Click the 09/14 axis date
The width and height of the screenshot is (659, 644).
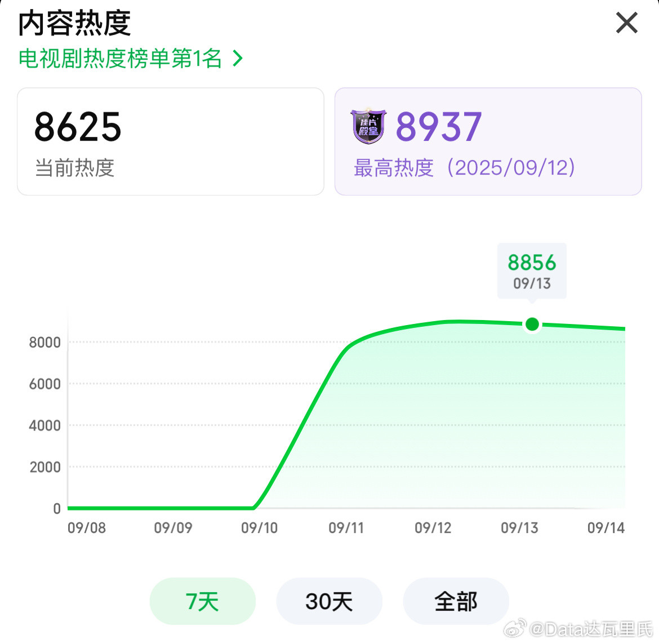(606, 528)
